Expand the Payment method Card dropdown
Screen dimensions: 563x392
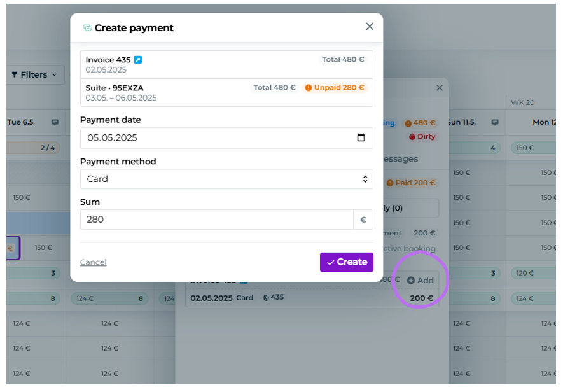pyautogui.click(x=226, y=179)
